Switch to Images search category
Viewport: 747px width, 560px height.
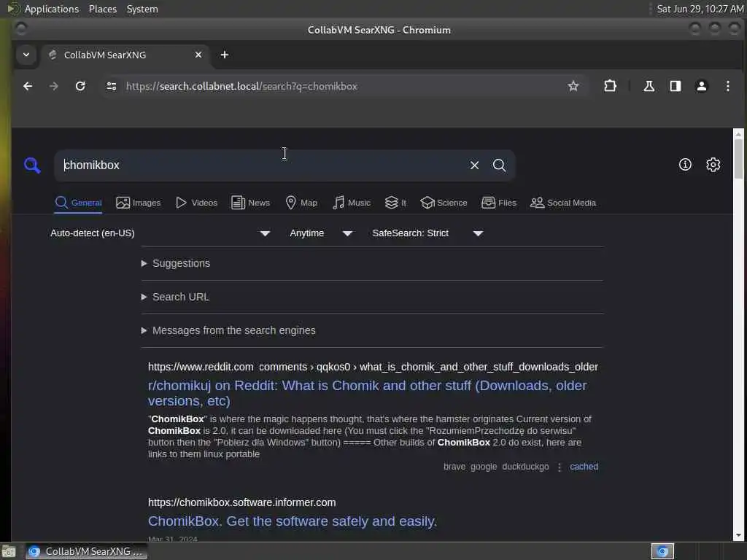click(x=138, y=203)
